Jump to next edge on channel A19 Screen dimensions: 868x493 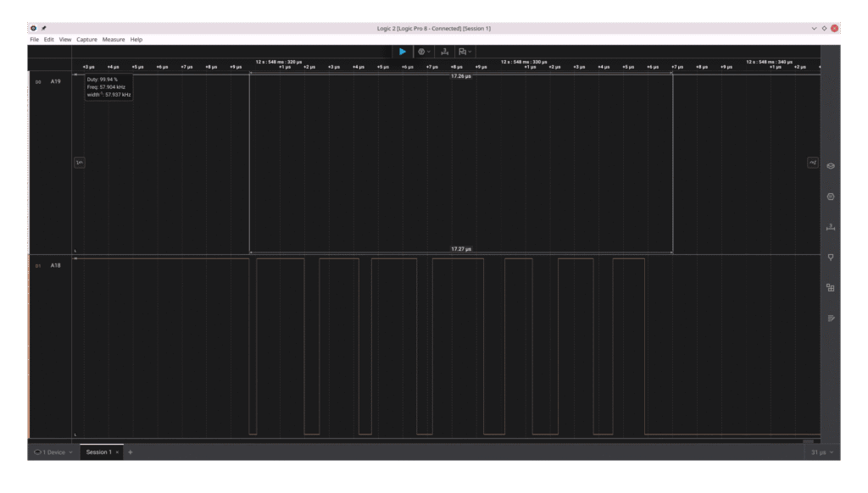click(x=812, y=163)
